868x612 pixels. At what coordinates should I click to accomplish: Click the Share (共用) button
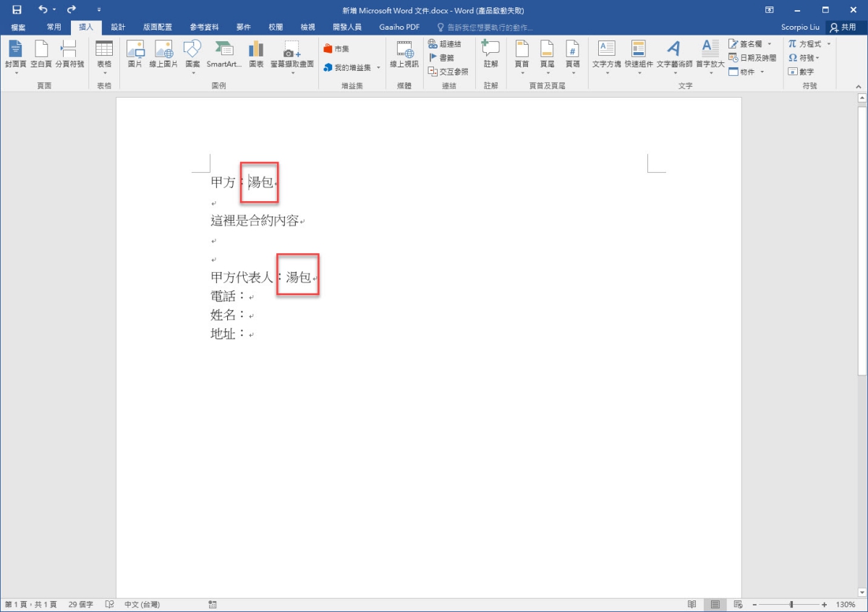(x=844, y=27)
